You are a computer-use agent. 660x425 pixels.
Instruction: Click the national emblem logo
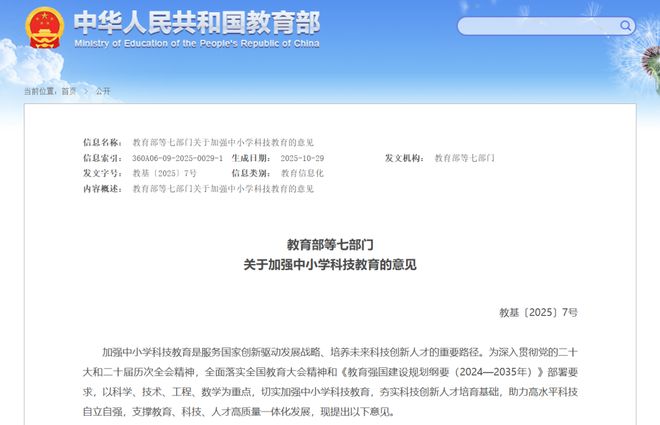[45, 28]
